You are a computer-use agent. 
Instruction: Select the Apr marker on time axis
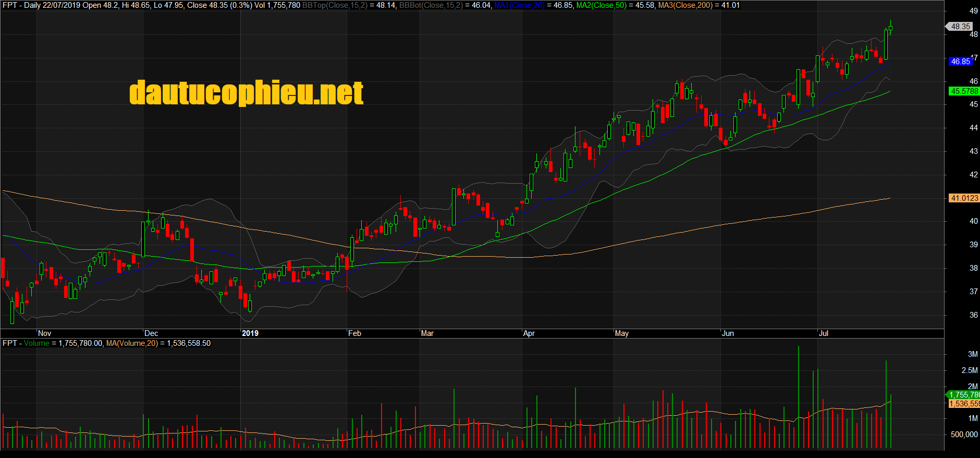[529, 333]
